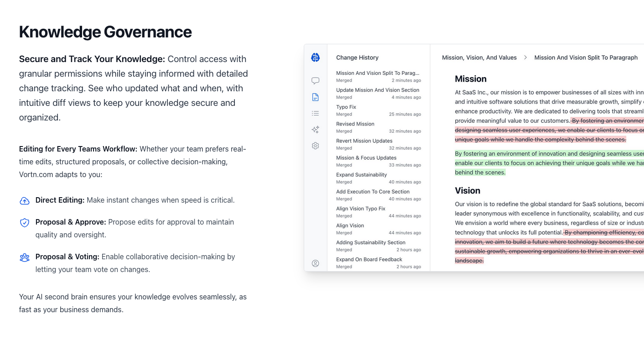
Task: Click the brain logo icon in sidebar
Action: coord(315,58)
